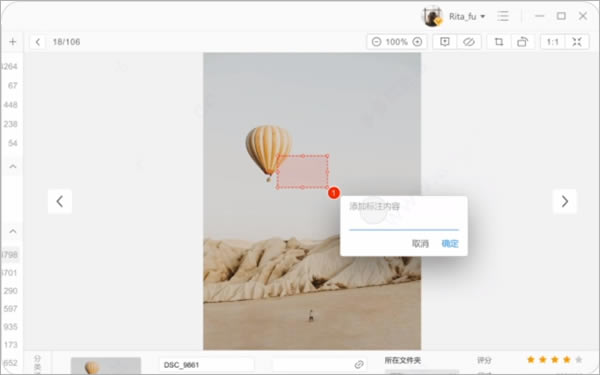
Task: Select sidebar row with count 597
Action: [x=11, y=309]
